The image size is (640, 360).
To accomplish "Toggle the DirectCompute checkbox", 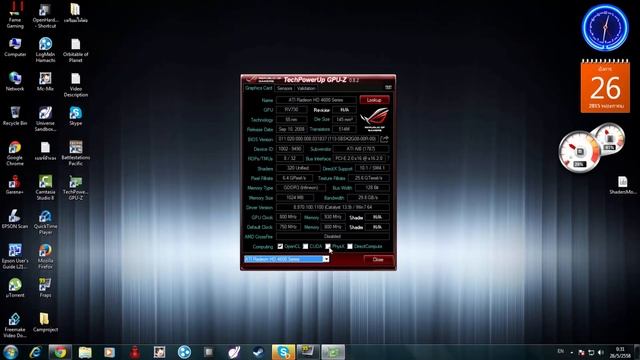I will [x=350, y=247].
